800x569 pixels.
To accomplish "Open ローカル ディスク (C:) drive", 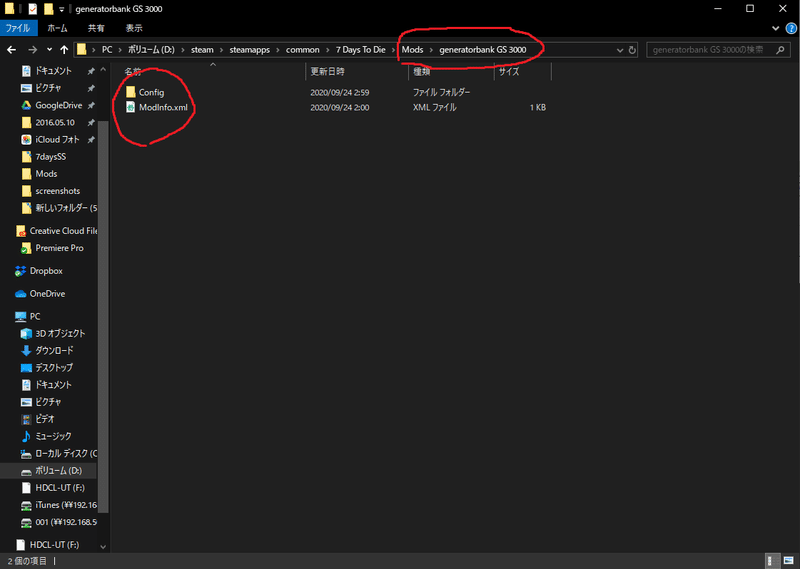I will tap(65, 453).
